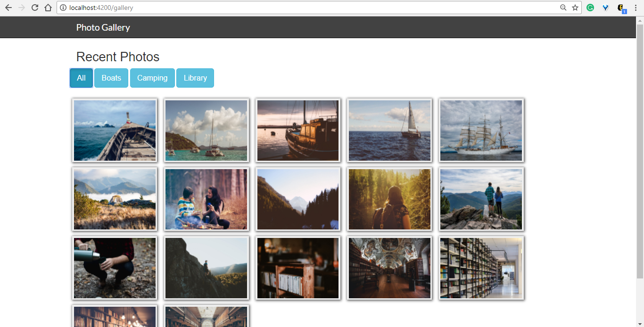Open the partially visible arched library hall photo

(206, 316)
